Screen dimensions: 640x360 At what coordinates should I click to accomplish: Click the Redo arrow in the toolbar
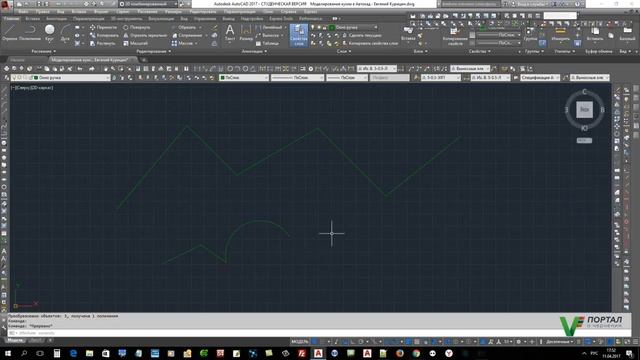point(91,69)
